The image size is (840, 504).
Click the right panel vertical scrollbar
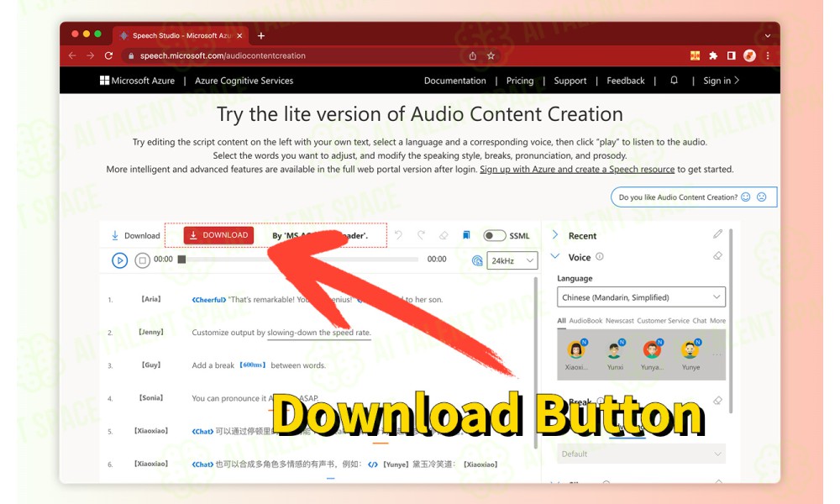tap(731, 322)
